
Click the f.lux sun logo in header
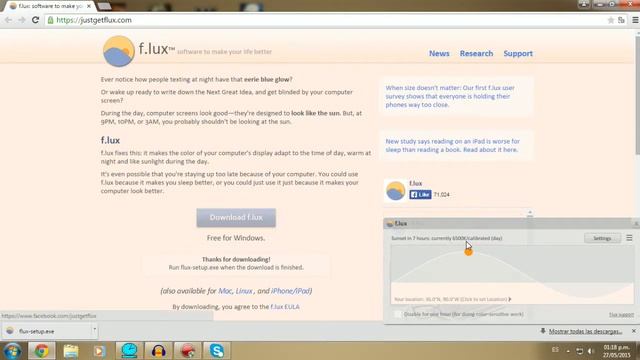point(119,51)
